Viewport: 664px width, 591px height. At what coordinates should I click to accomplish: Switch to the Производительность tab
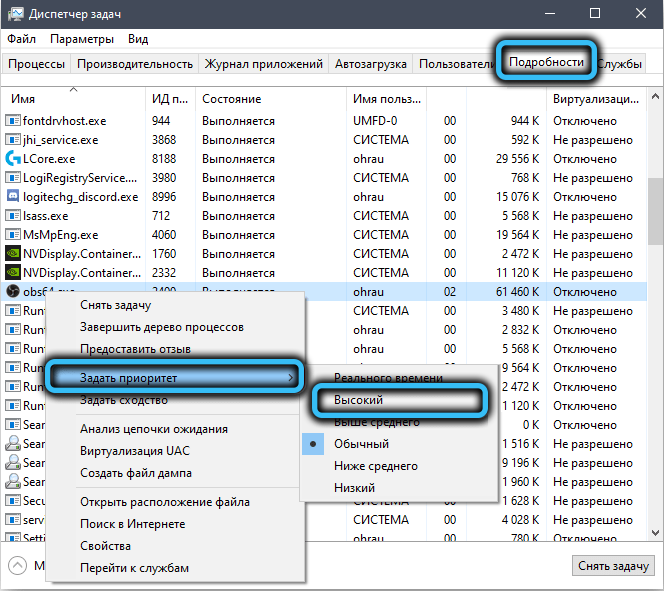(x=134, y=64)
